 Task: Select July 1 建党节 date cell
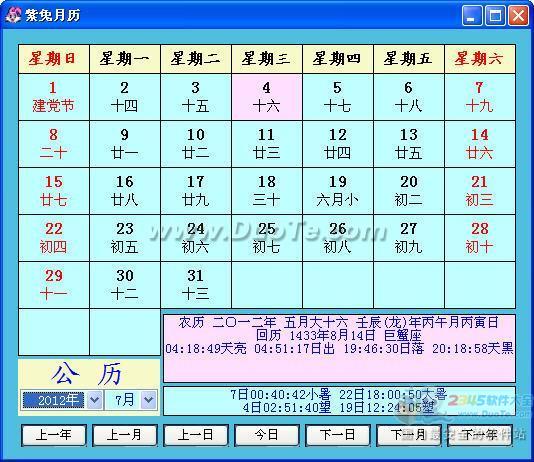coord(54,97)
